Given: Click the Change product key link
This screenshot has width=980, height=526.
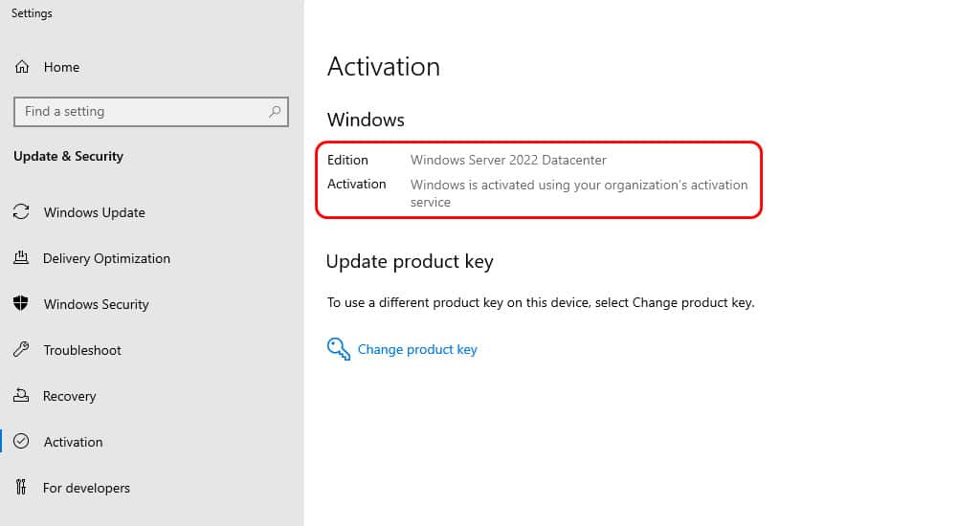Looking at the screenshot, I should [x=417, y=349].
